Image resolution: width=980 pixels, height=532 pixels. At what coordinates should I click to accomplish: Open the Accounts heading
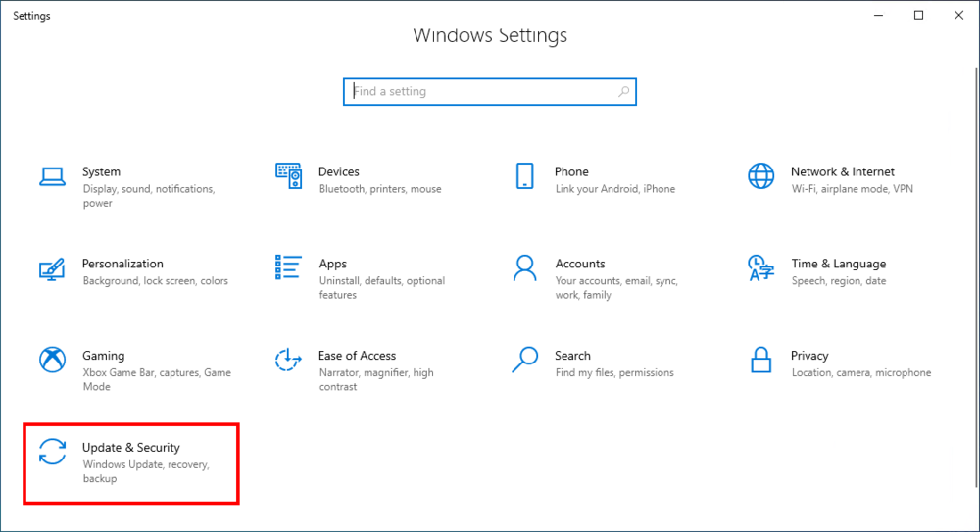point(580,264)
